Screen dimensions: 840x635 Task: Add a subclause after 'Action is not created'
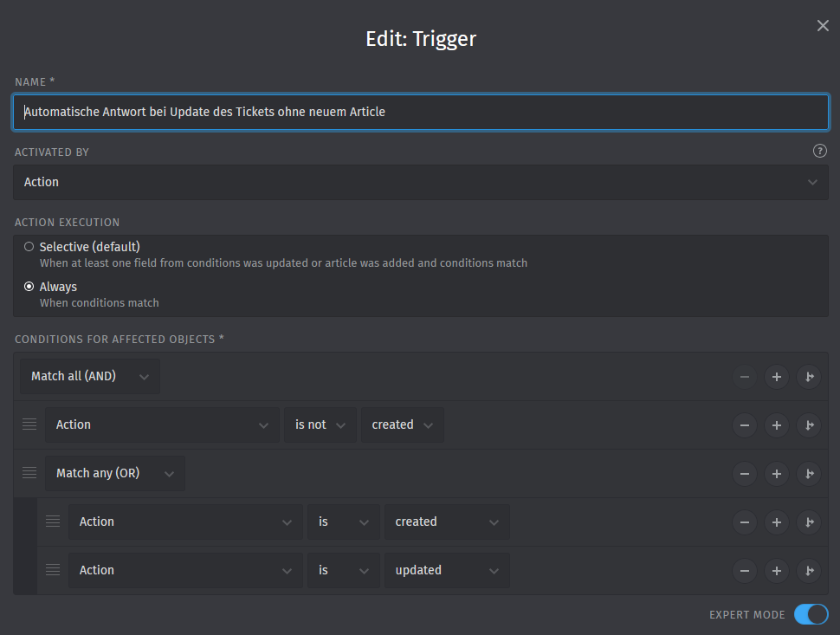(809, 425)
